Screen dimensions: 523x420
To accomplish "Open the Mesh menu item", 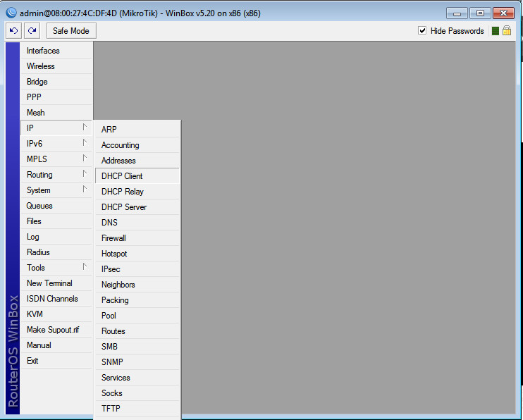I will [x=56, y=113].
